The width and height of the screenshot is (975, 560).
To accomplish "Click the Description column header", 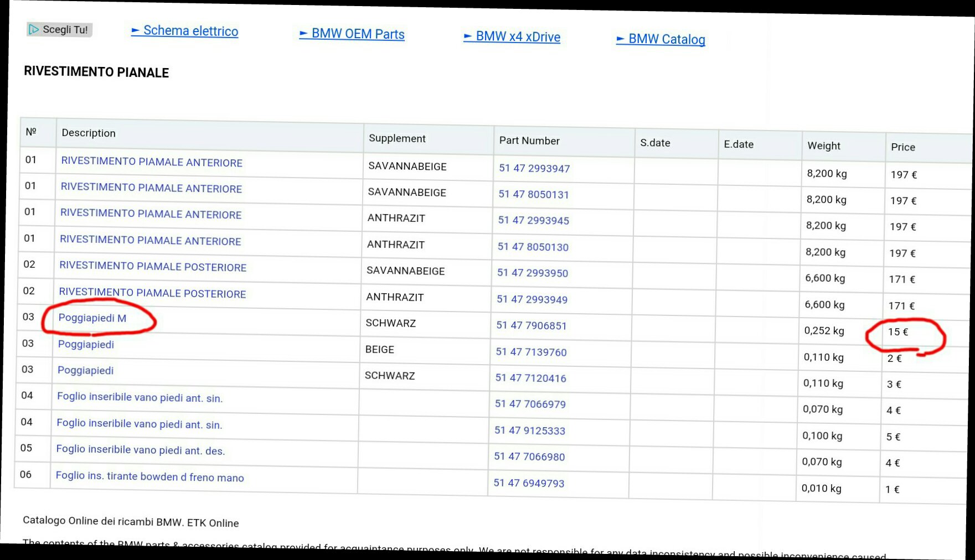I will (x=89, y=133).
